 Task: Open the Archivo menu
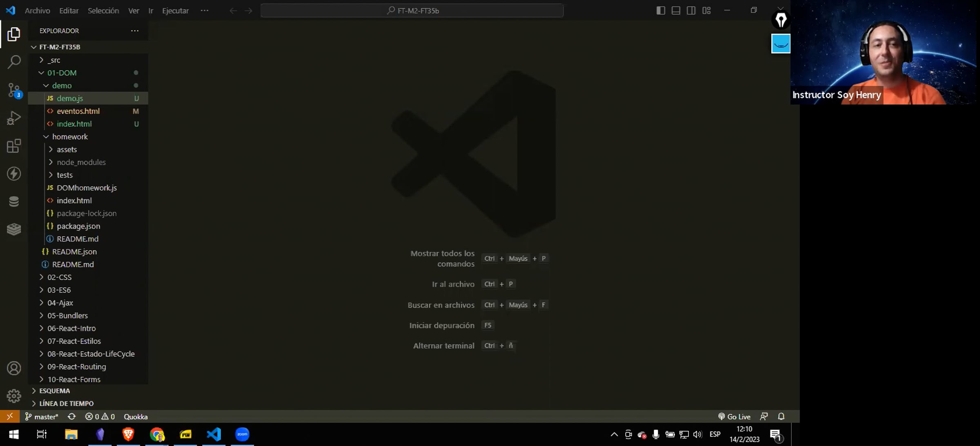pos(37,11)
